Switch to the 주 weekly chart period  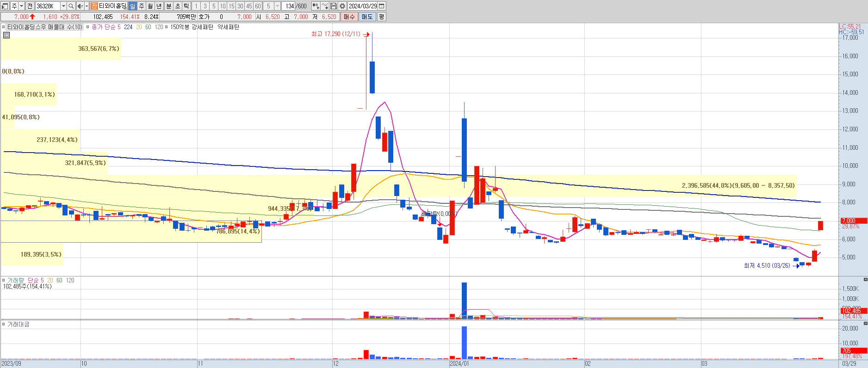(x=142, y=6)
